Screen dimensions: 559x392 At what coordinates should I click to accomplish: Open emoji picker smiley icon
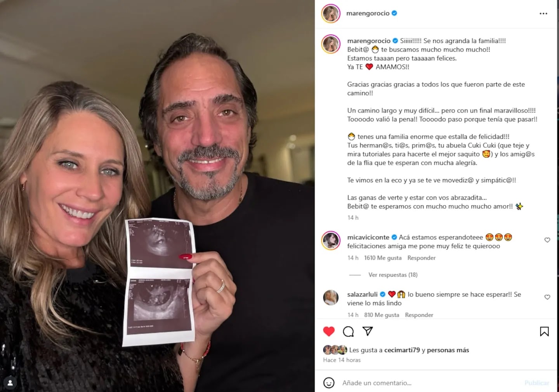point(329,383)
